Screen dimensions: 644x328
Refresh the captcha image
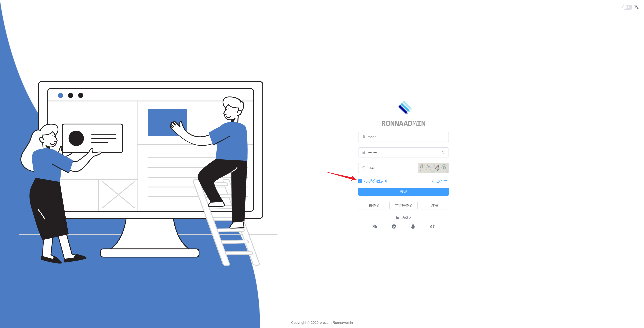click(x=434, y=168)
